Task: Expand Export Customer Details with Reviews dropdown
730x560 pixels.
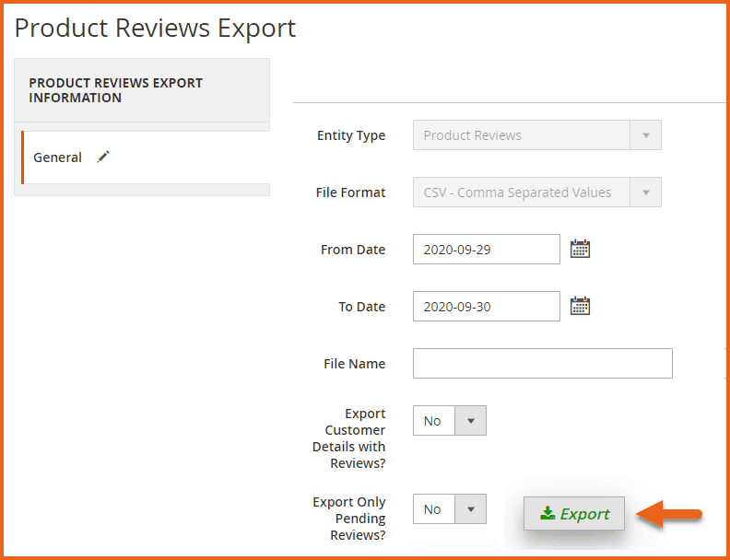Action: pyautogui.click(x=449, y=421)
